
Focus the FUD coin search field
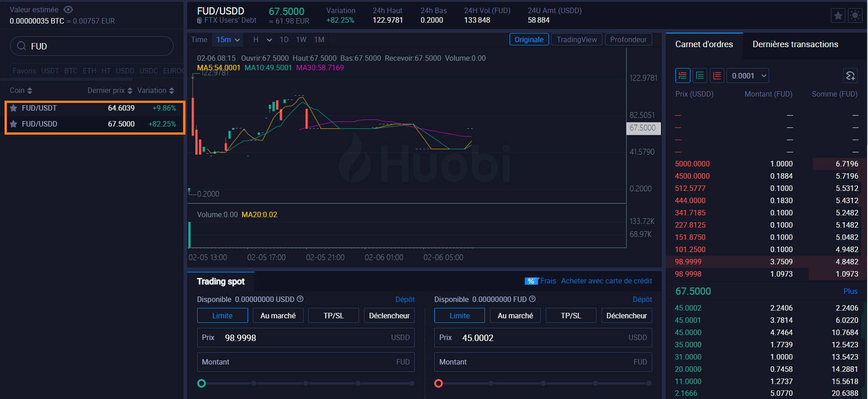click(92, 46)
